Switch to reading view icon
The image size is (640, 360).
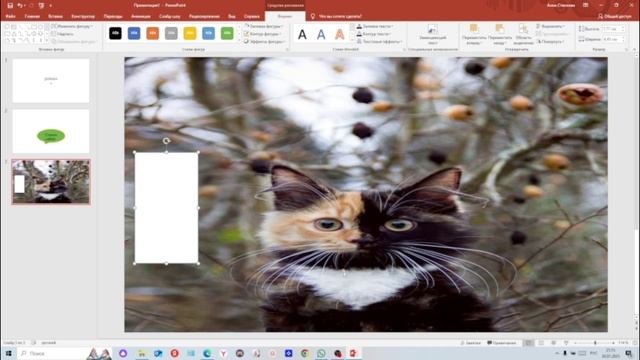[x=553, y=343]
